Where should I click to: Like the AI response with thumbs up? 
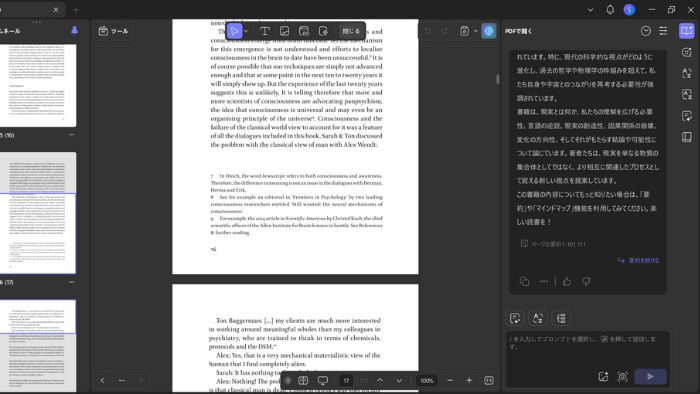567,282
